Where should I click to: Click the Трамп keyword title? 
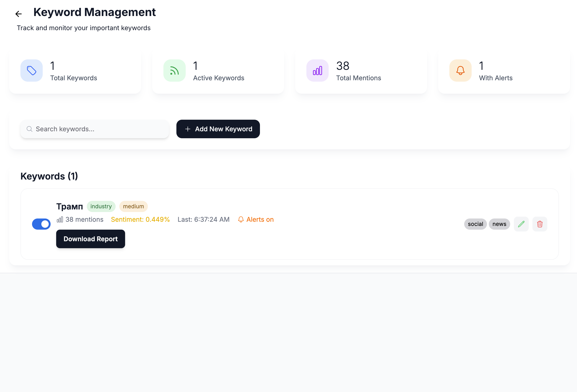point(70,206)
